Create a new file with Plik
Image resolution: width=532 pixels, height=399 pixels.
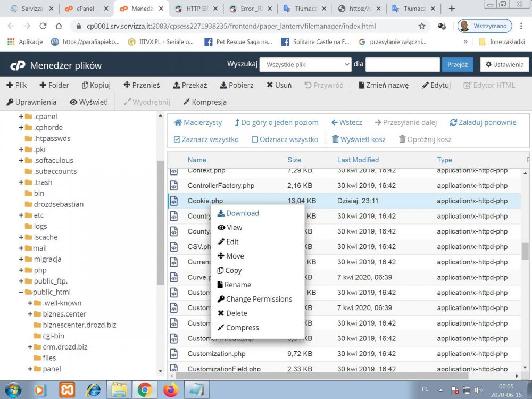[x=16, y=85]
